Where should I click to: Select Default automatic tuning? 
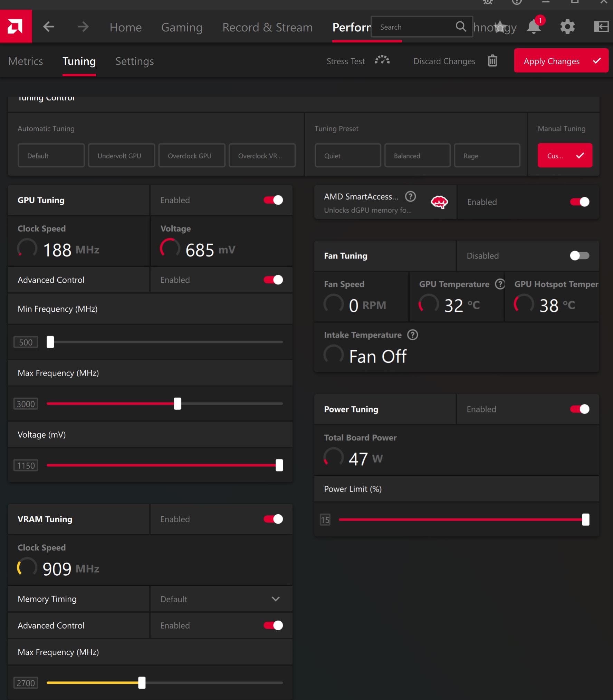click(x=51, y=156)
